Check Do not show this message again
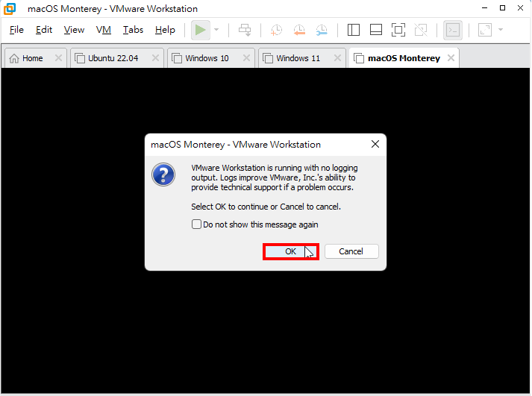The image size is (532, 396). coord(196,224)
